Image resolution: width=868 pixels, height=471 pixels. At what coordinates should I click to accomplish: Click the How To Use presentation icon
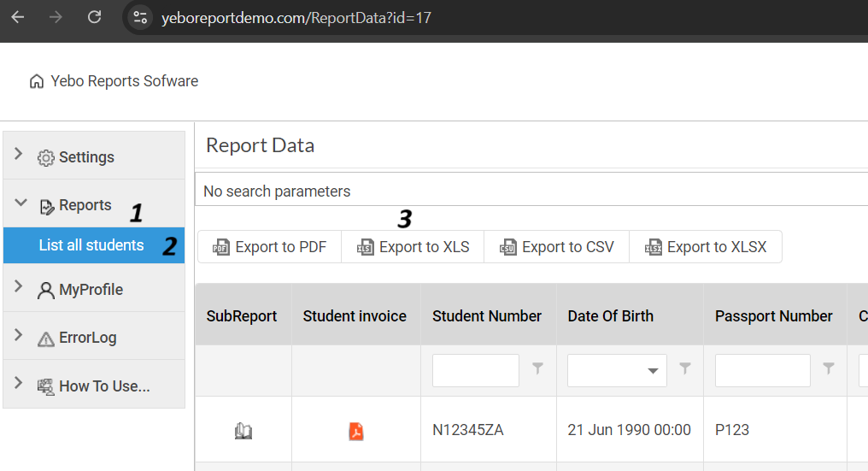coord(45,386)
